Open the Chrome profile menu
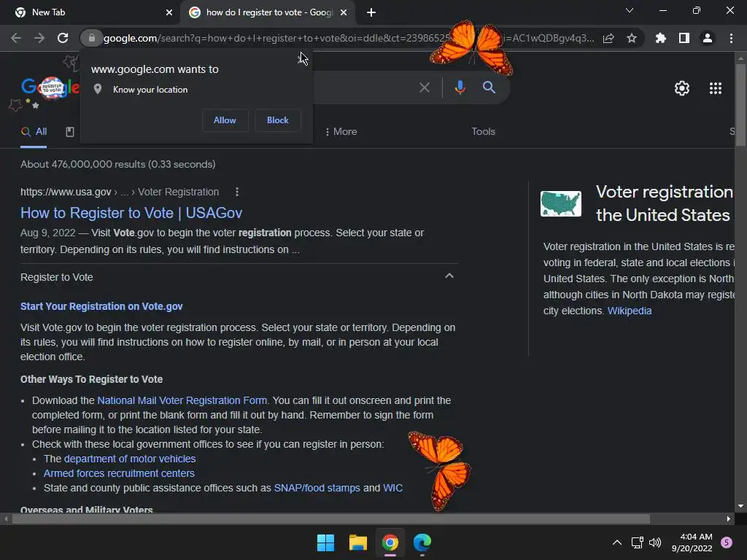 [x=708, y=38]
